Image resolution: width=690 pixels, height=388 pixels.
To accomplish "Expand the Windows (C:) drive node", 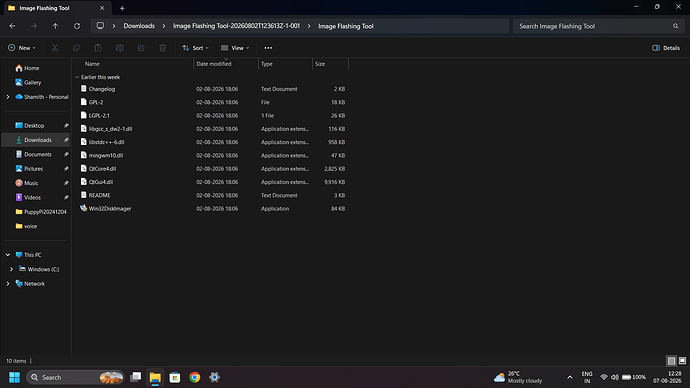I will [x=11, y=269].
